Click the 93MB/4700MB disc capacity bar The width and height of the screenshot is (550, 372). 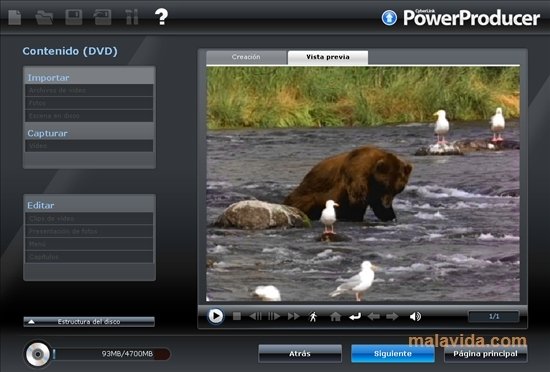click(112, 354)
